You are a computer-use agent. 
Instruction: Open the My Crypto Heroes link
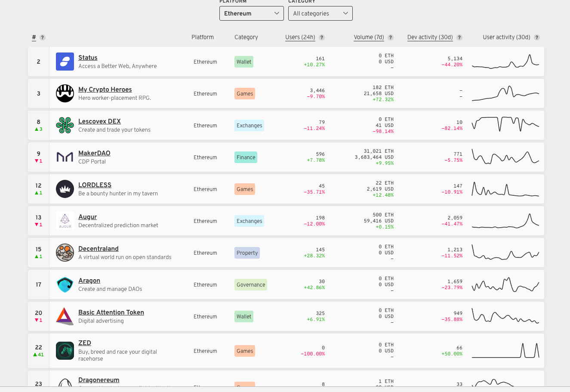point(105,90)
